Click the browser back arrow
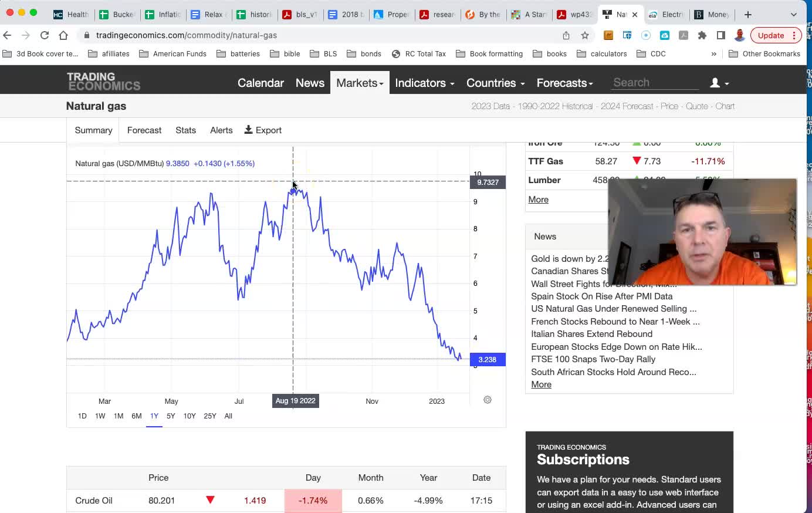 tap(7, 35)
